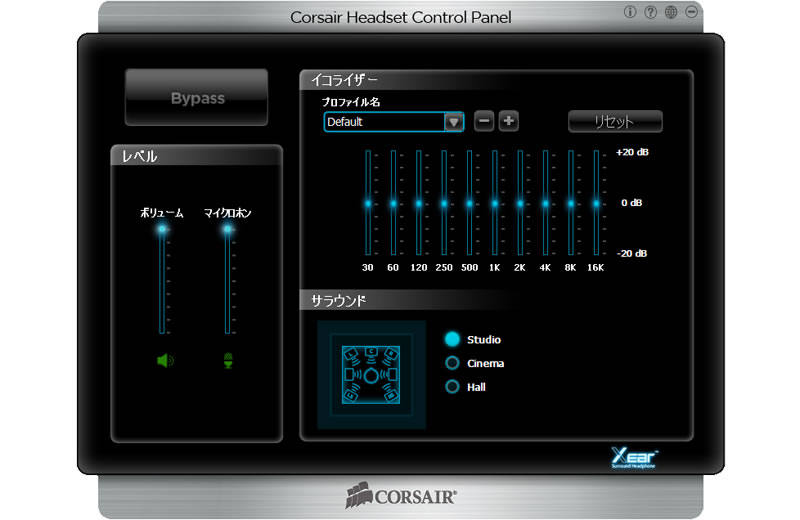Viewport: 800px width, 520px height.
Task: Toggle the Bypass button
Action: click(x=196, y=97)
